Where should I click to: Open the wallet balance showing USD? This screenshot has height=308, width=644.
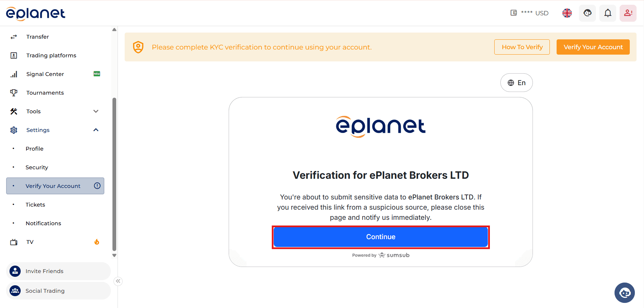(529, 13)
